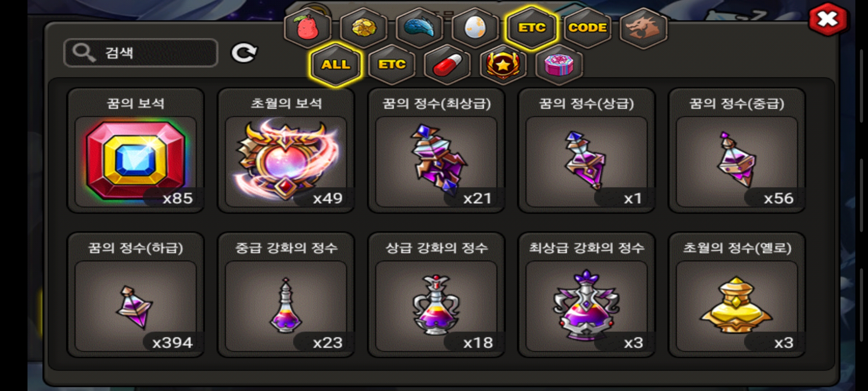
Task: Select the 꿈의 보석 gem item x85
Action: tap(136, 151)
